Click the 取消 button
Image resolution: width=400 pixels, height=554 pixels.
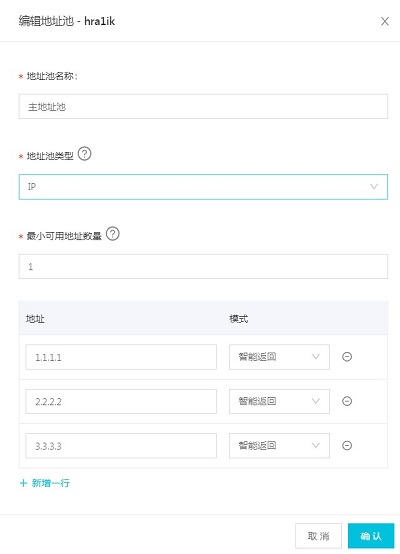pos(318,536)
